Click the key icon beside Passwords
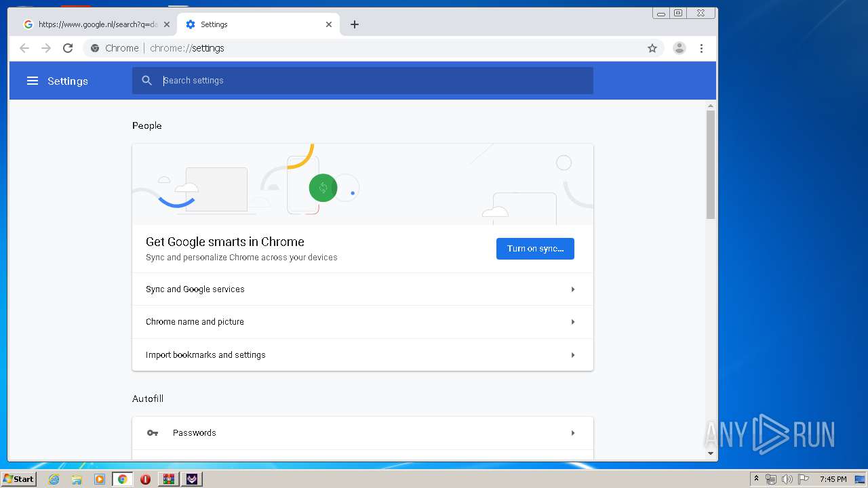 pyautogui.click(x=153, y=433)
